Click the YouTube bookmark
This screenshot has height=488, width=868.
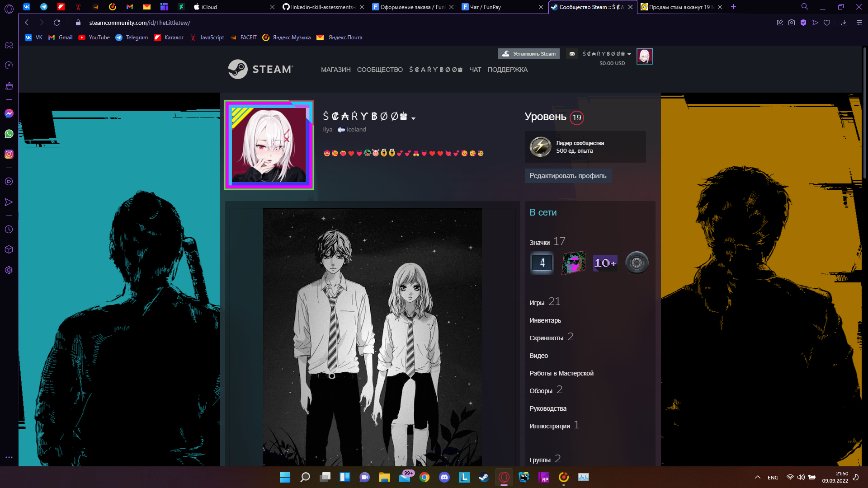(94, 38)
